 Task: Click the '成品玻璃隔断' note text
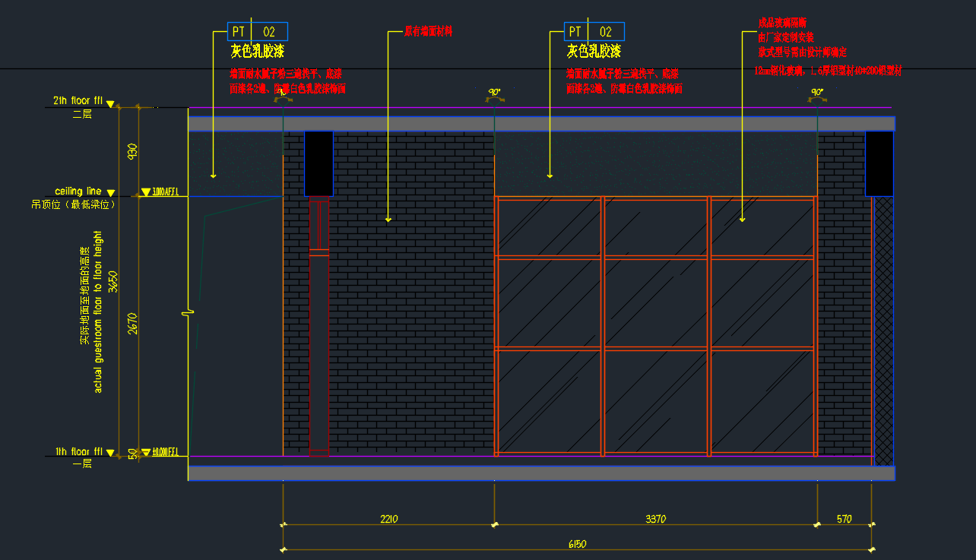[x=783, y=23]
